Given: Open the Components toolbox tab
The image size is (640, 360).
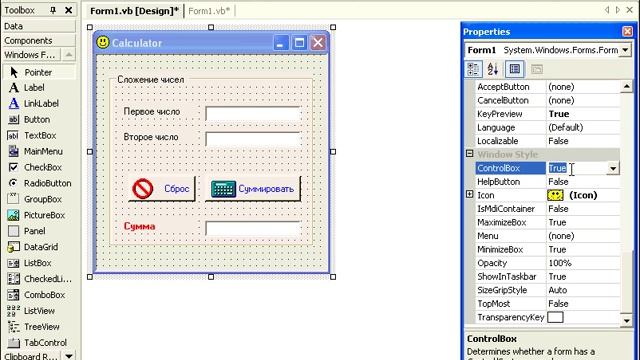Looking at the screenshot, I should [39, 40].
